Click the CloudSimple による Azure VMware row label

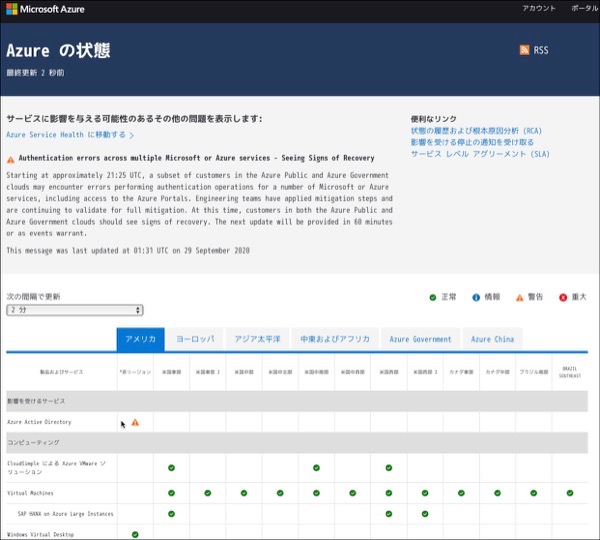coord(56,468)
